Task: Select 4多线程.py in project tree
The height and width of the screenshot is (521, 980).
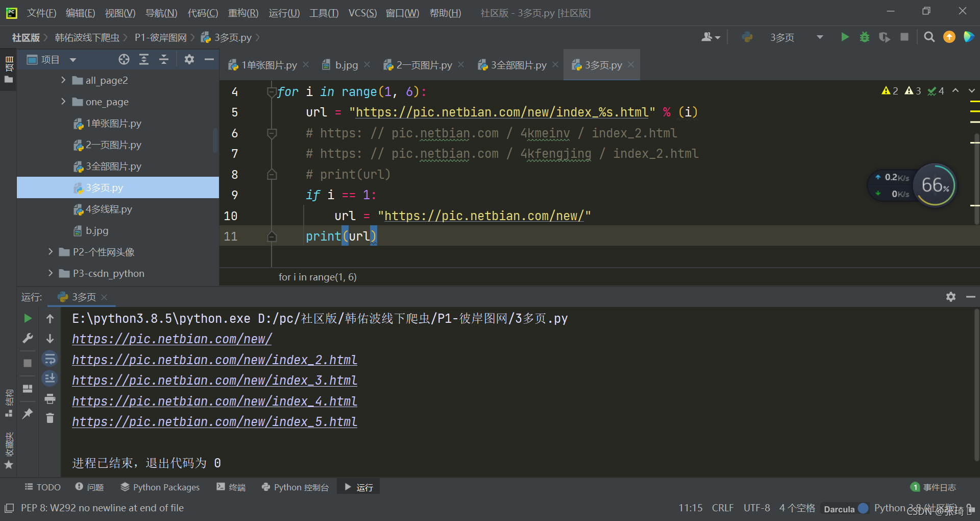Action: click(x=109, y=209)
